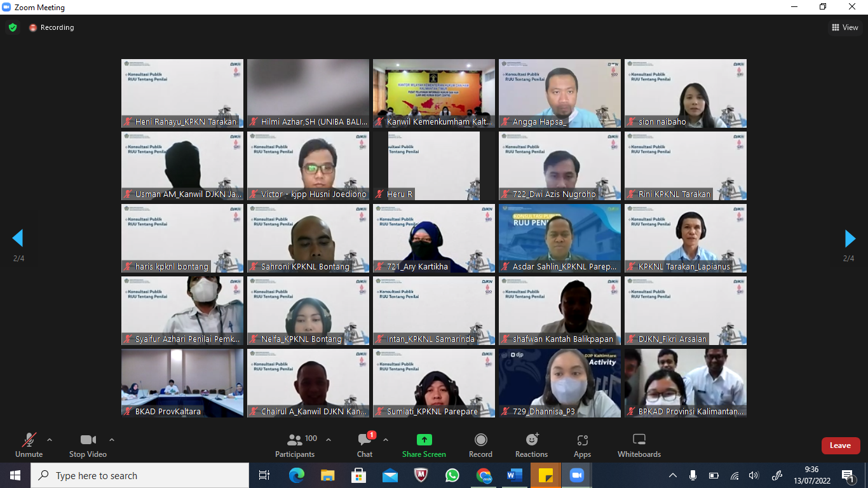
Task: Select Angga Hapsa's video tile
Action: (x=559, y=93)
